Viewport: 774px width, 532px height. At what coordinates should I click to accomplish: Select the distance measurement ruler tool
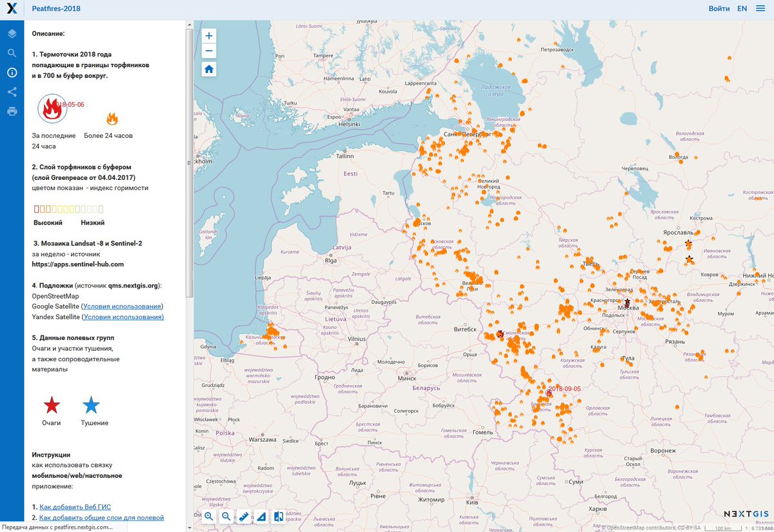point(244,516)
